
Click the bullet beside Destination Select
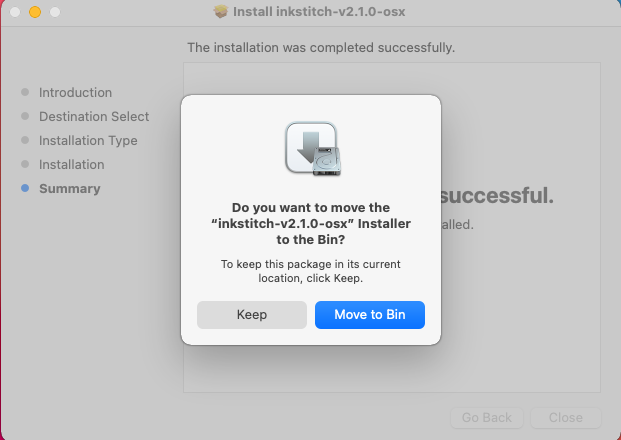pyautogui.click(x=25, y=116)
